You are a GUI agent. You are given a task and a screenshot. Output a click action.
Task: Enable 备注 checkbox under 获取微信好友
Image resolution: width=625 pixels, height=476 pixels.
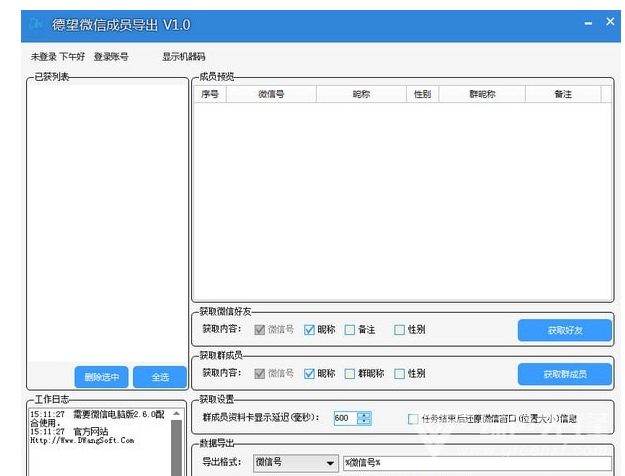click(350, 330)
